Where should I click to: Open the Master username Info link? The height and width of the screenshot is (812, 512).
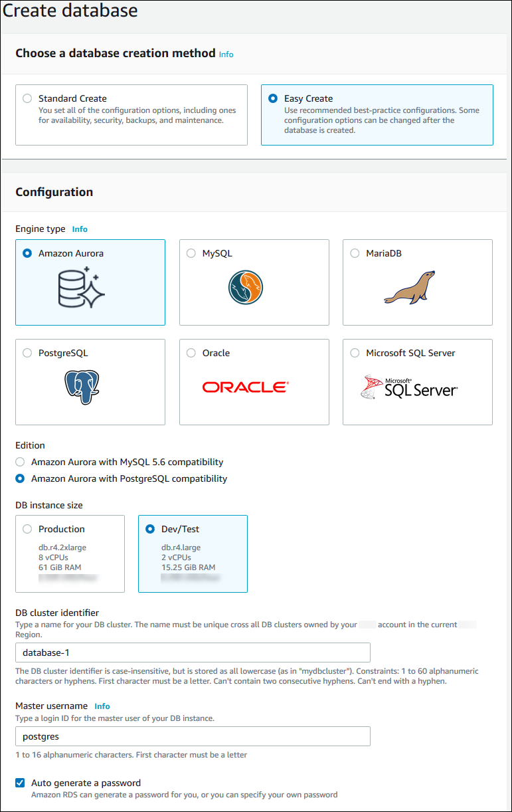[102, 706]
